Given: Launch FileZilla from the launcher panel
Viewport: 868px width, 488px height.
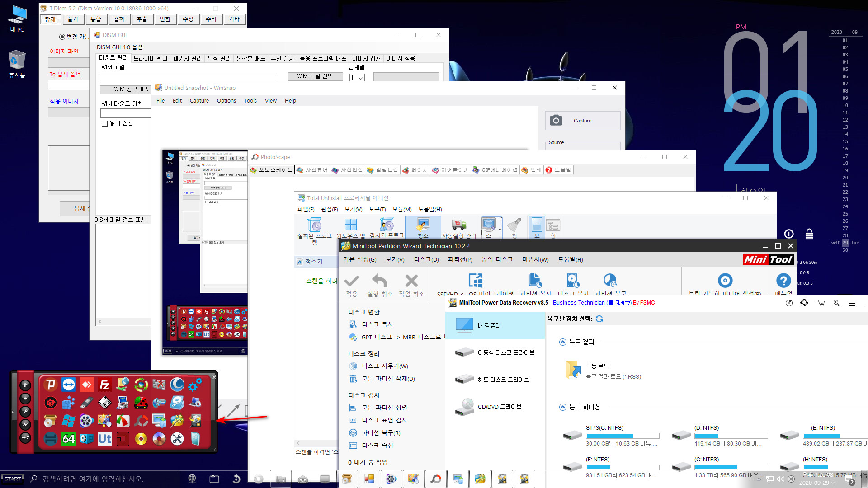Looking at the screenshot, I should click(x=104, y=385).
